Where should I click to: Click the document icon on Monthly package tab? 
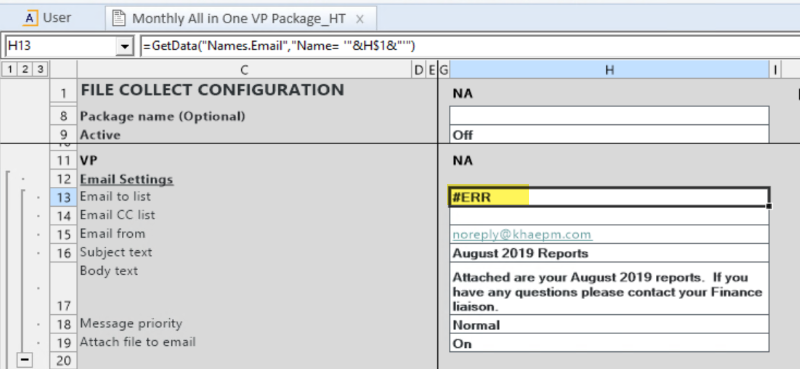[x=118, y=18]
